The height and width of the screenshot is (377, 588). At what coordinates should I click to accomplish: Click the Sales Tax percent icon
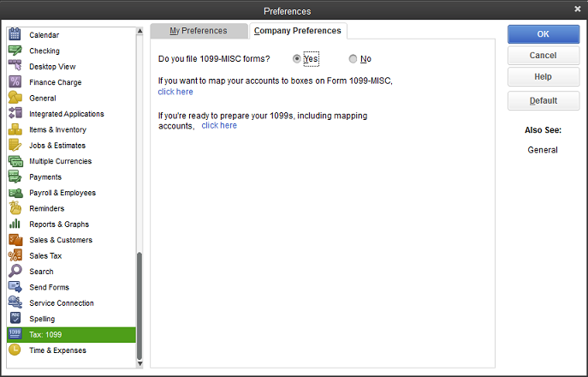pyautogui.click(x=15, y=255)
